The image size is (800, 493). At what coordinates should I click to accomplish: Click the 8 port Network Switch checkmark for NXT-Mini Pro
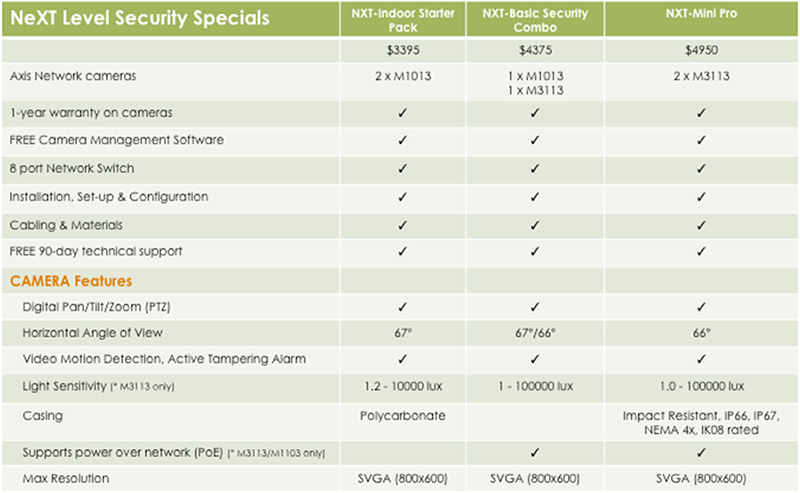pos(701,168)
